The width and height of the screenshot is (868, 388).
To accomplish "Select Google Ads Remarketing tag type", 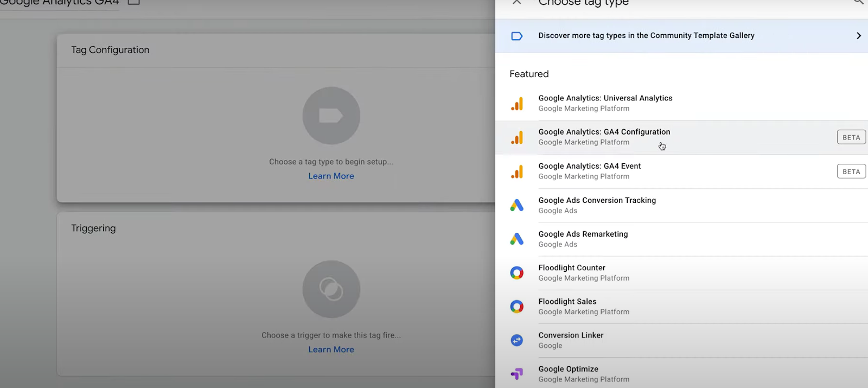I will 681,239.
